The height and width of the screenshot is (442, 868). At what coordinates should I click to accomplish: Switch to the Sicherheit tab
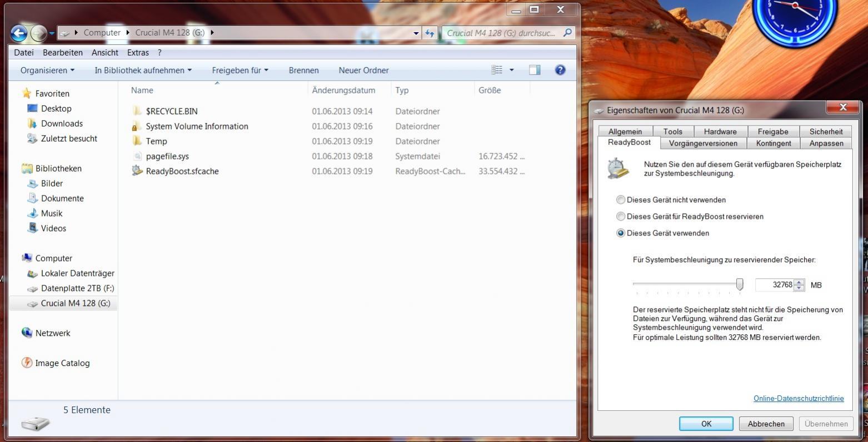point(826,132)
